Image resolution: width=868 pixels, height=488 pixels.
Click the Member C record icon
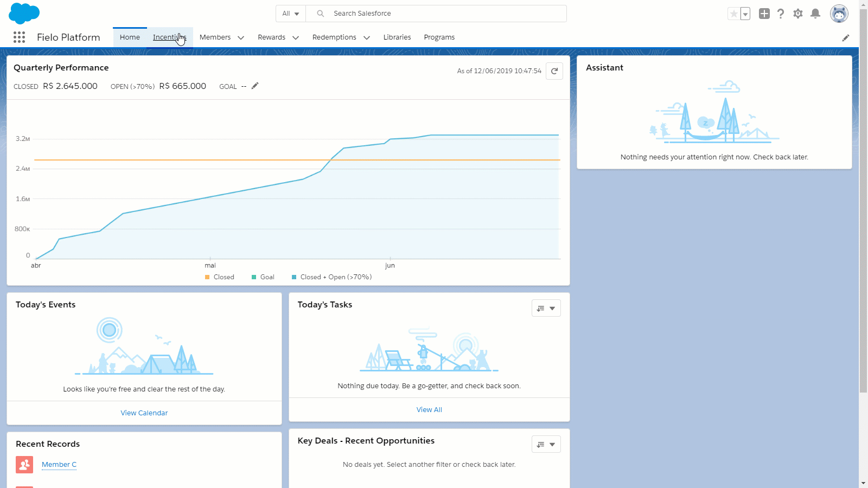click(x=24, y=465)
